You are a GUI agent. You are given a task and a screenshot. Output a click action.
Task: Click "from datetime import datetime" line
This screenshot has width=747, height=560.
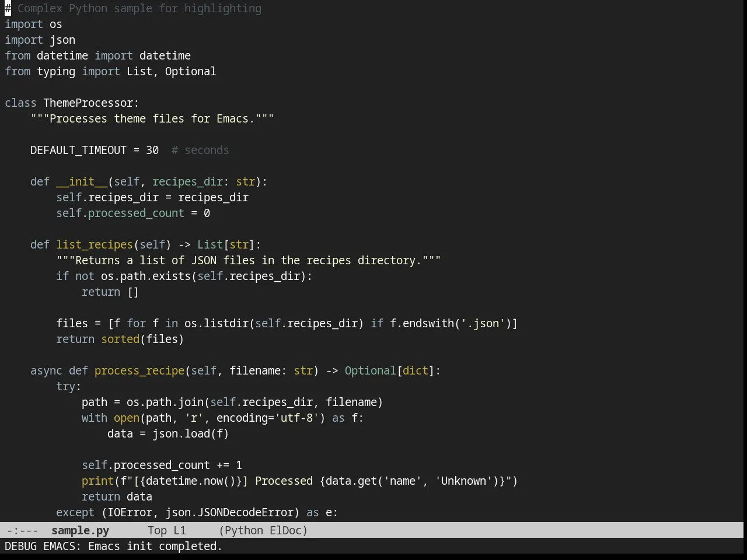(97, 56)
